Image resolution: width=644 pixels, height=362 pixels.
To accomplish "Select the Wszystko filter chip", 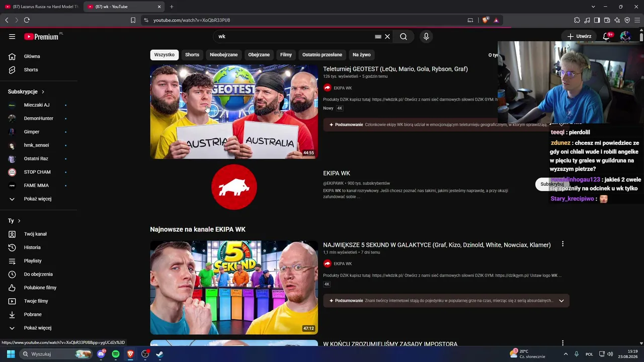I will pyautogui.click(x=165, y=55).
